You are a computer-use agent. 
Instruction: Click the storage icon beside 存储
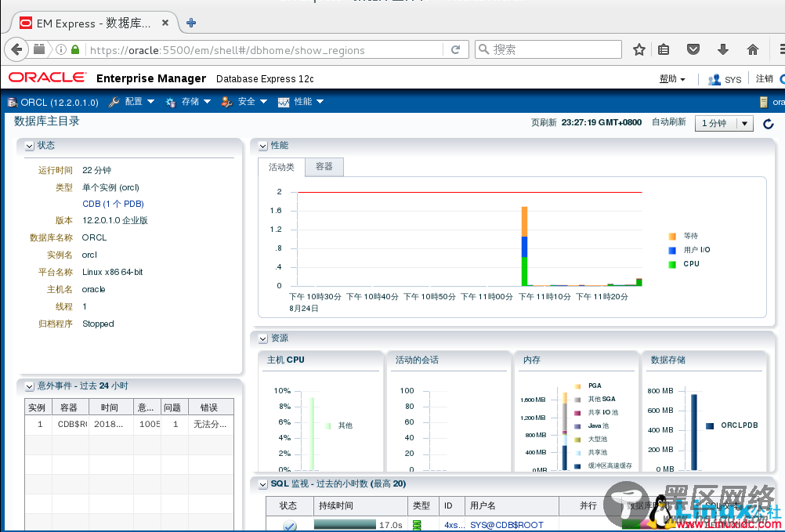click(171, 102)
